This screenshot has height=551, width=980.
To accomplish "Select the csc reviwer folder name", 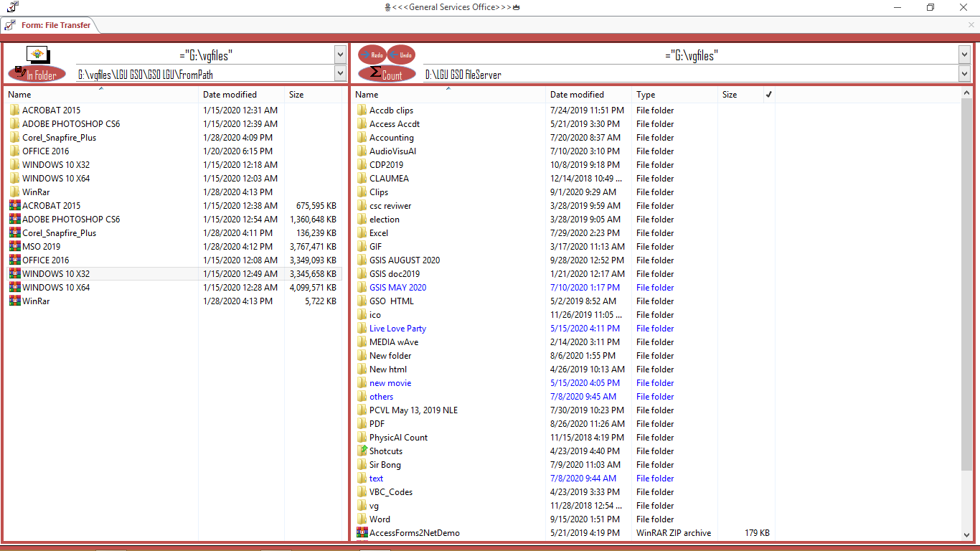I will [390, 206].
